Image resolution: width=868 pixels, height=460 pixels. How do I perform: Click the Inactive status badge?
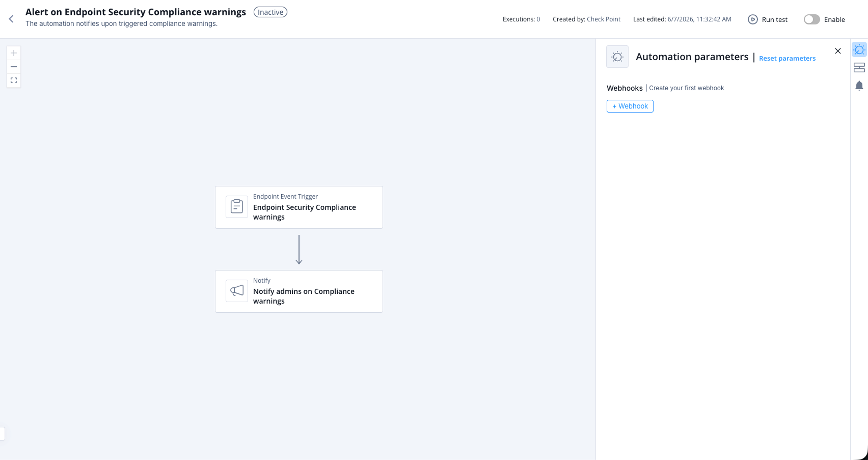(x=270, y=12)
